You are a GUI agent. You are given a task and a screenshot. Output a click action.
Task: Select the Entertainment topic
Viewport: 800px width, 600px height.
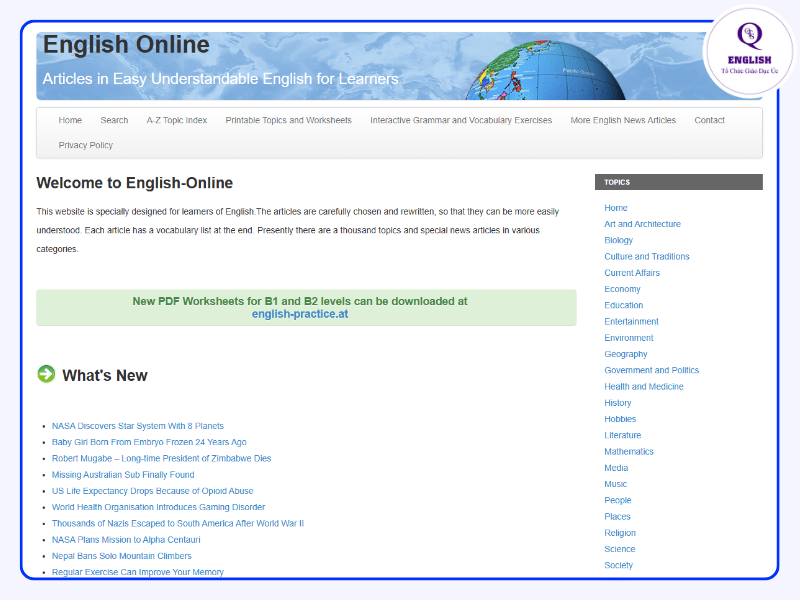(x=632, y=322)
